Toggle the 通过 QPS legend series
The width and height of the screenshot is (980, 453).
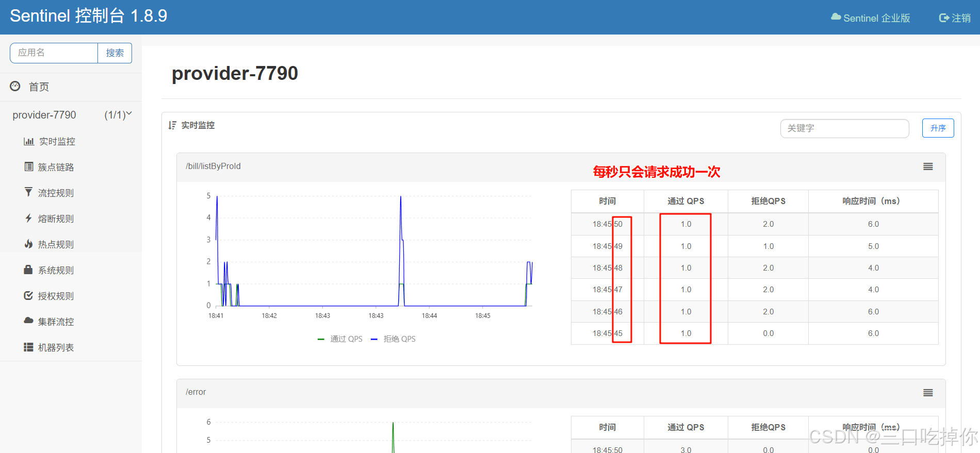(x=340, y=339)
